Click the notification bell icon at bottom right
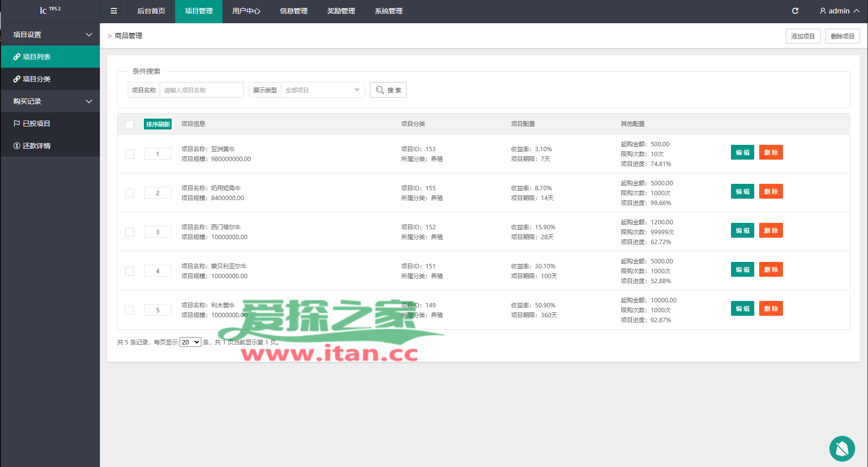Viewport: 868px width, 467px height. [x=842, y=449]
